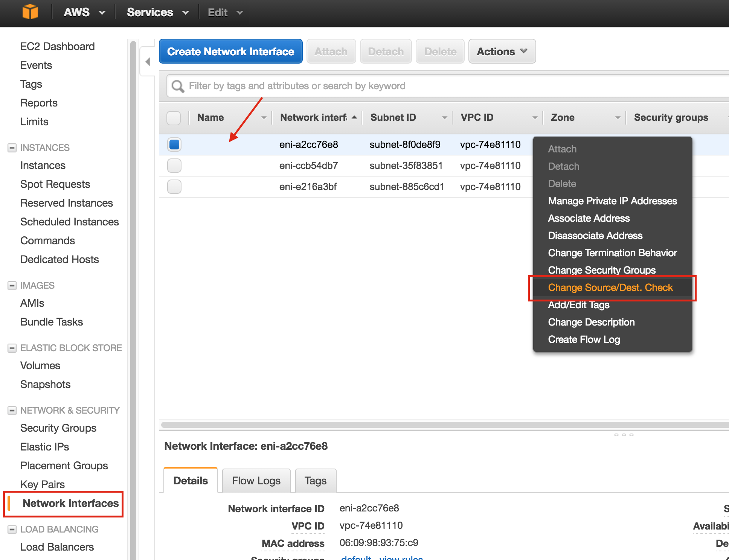The width and height of the screenshot is (729, 560).
Task: Open Snapshots in sidebar
Action: coord(46,384)
